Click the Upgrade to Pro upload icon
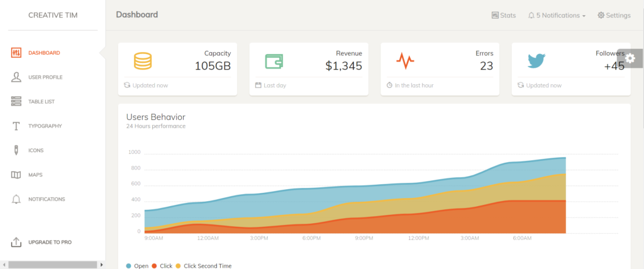The width and height of the screenshot is (644, 269). 16,243
